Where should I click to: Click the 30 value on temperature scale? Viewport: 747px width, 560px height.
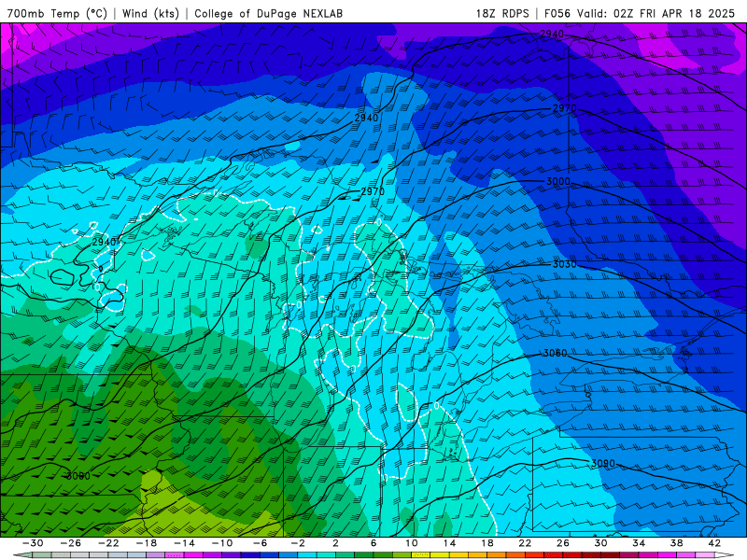pyautogui.click(x=600, y=543)
